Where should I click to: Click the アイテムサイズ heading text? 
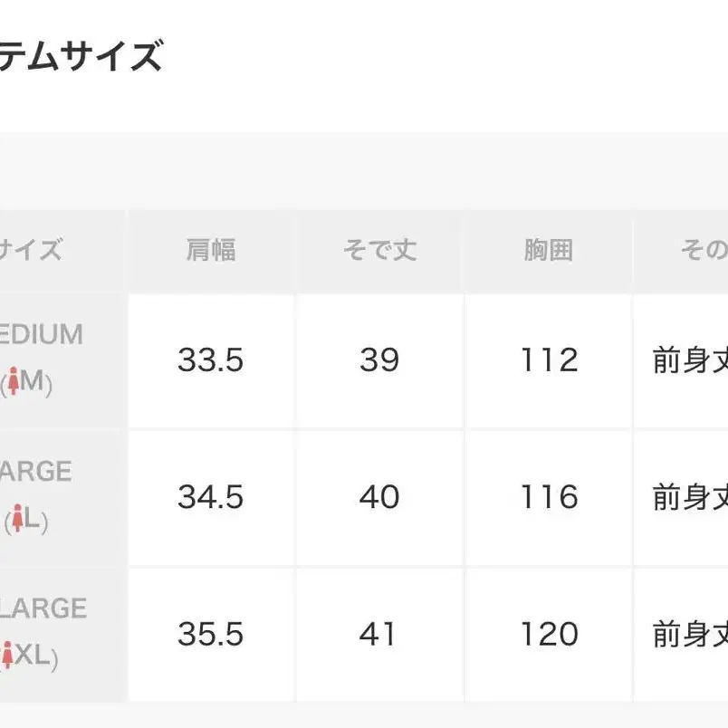coord(81,56)
